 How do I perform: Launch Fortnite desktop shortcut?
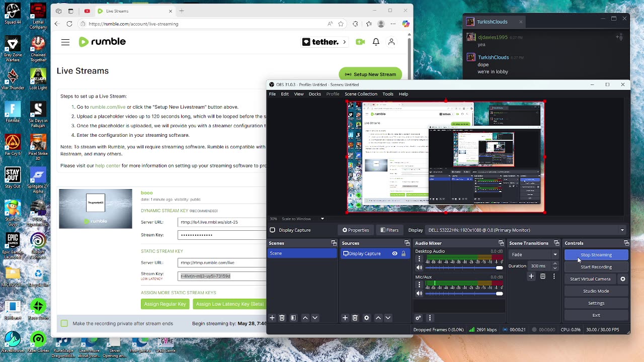click(x=13, y=112)
